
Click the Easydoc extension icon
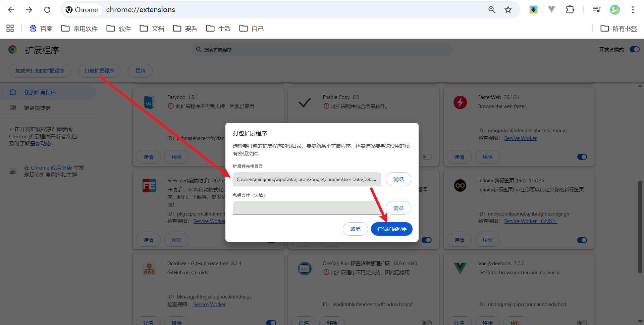pyautogui.click(x=149, y=102)
